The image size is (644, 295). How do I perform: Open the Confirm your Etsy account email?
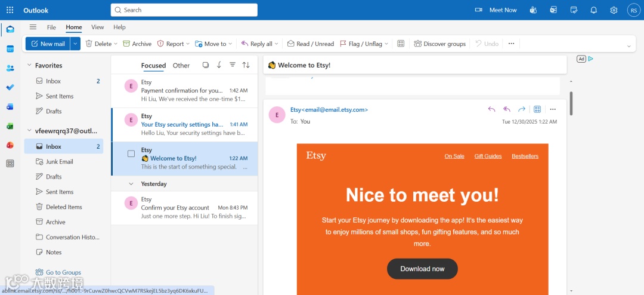tap(184, 208)
